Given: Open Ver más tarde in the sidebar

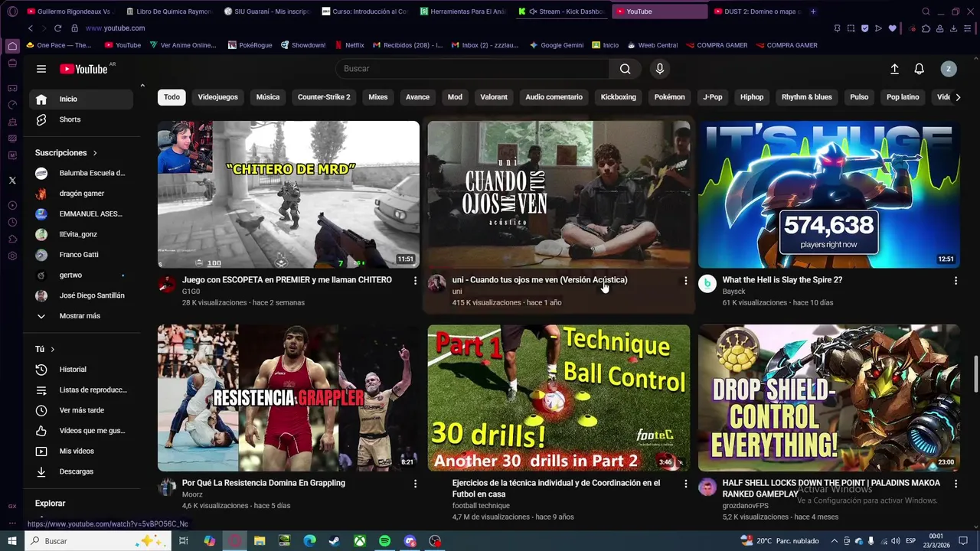Looking at the screenshot, I should (81, 410).
